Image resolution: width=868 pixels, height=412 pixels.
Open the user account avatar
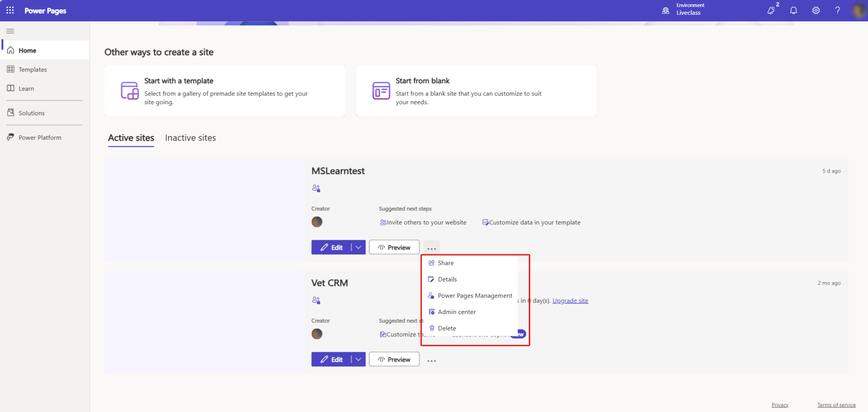(858, 10)
